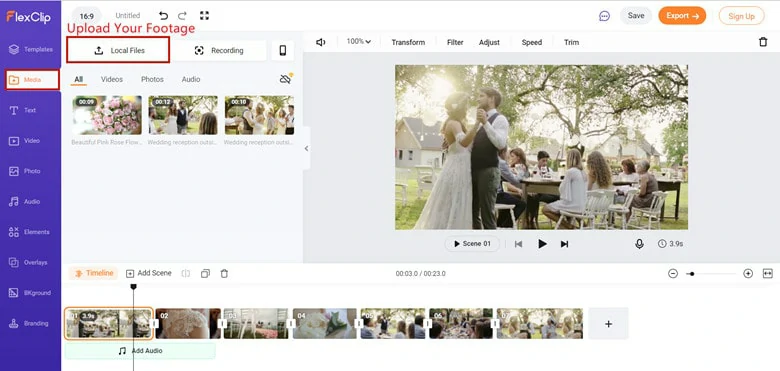Open the Filter tool

(455, 42)
